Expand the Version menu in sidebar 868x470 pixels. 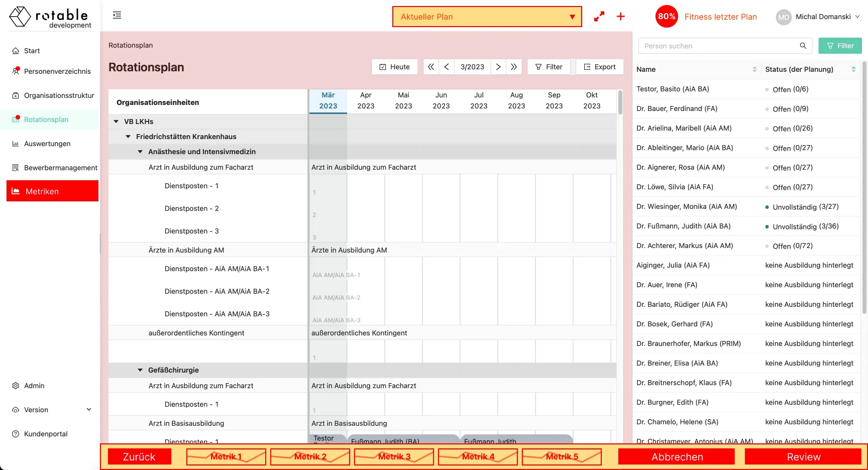[89, 410]
